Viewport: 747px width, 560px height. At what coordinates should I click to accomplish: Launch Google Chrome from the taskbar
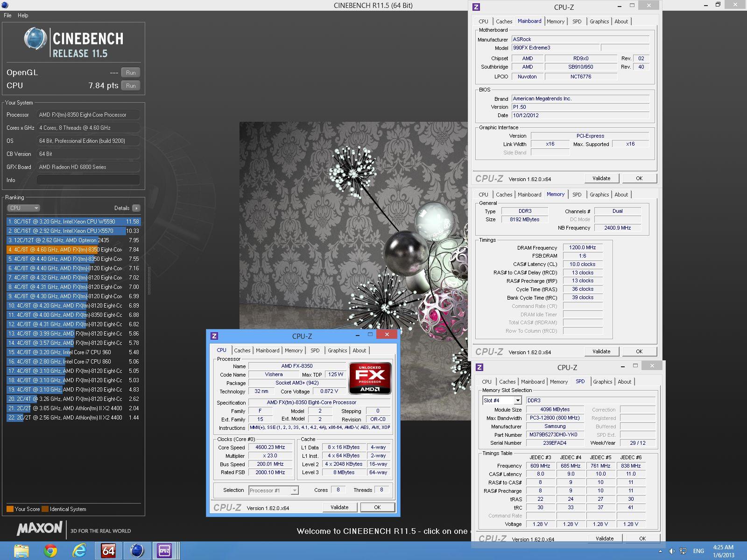(x=50, y=551)
